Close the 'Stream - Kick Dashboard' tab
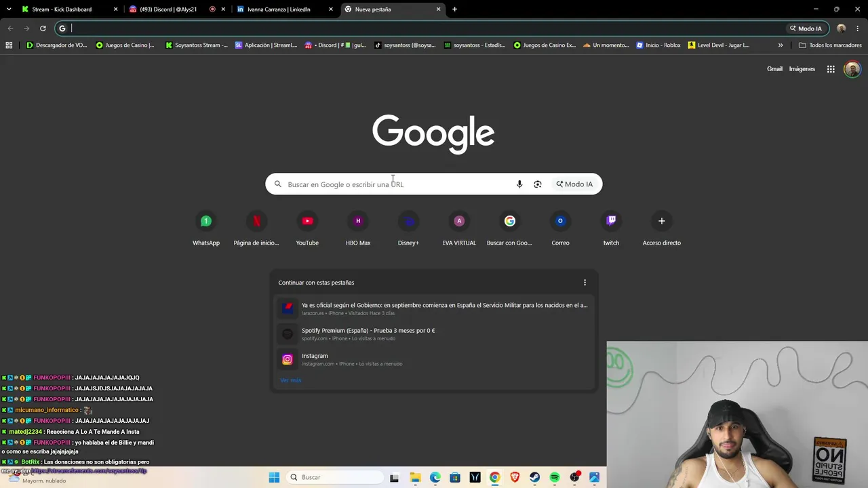868x488 pixels. pos(115,9)
